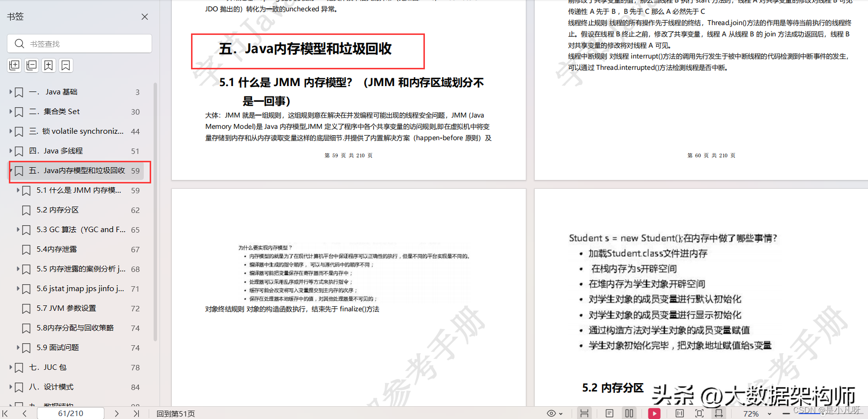Open bookmark 5.1 什么是 JMM 内存模...
868x419 pixels.
79,190
